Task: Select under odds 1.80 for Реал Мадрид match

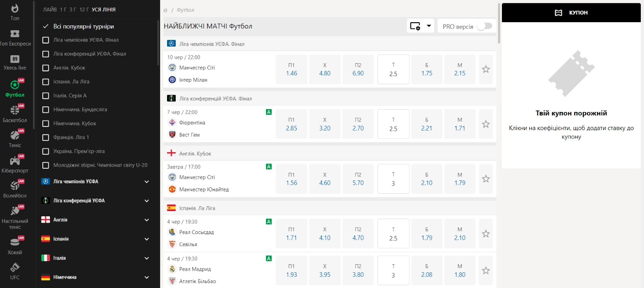Action: 460,271
